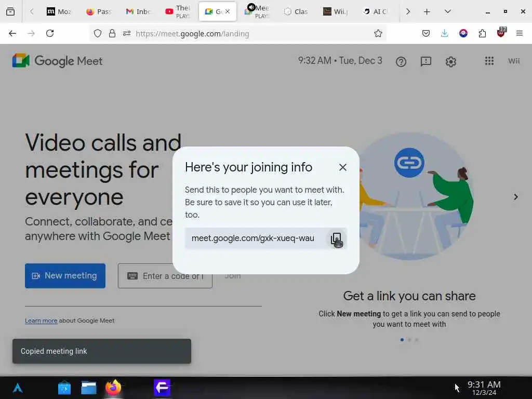Open Firefox application menu
Image resolution: width=532 pixels, height=399 pixels.
tap(520, 33)
